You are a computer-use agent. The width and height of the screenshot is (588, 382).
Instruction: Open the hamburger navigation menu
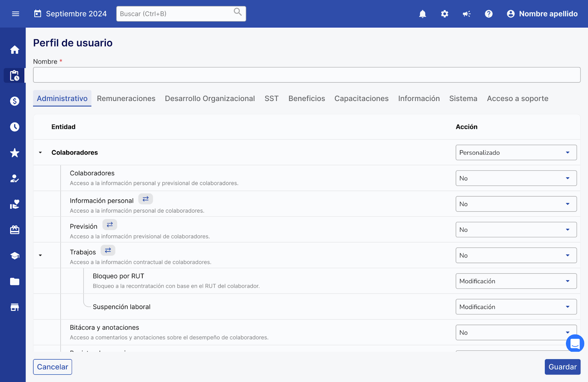15,14
